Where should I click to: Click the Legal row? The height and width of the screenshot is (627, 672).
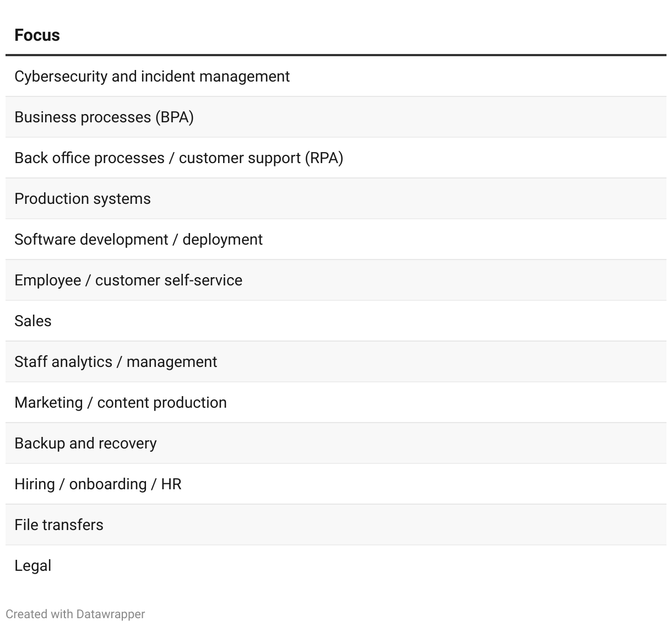33,566
